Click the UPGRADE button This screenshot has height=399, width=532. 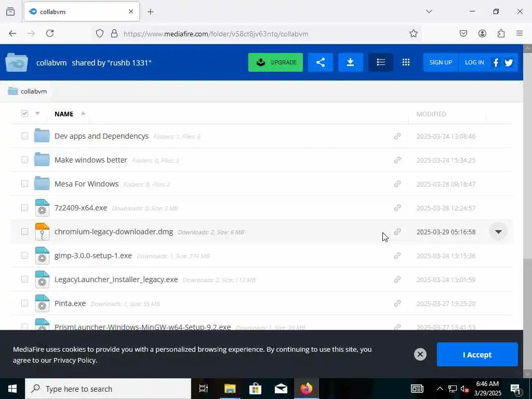point(275,62)
